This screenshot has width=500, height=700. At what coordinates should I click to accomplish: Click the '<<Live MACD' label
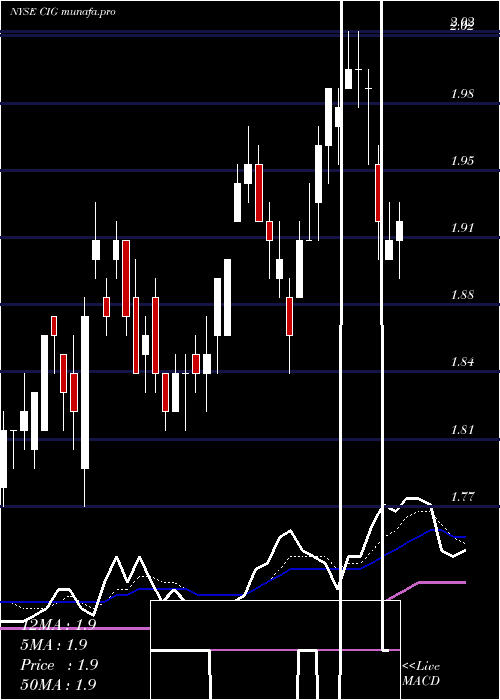coord(421,674)
